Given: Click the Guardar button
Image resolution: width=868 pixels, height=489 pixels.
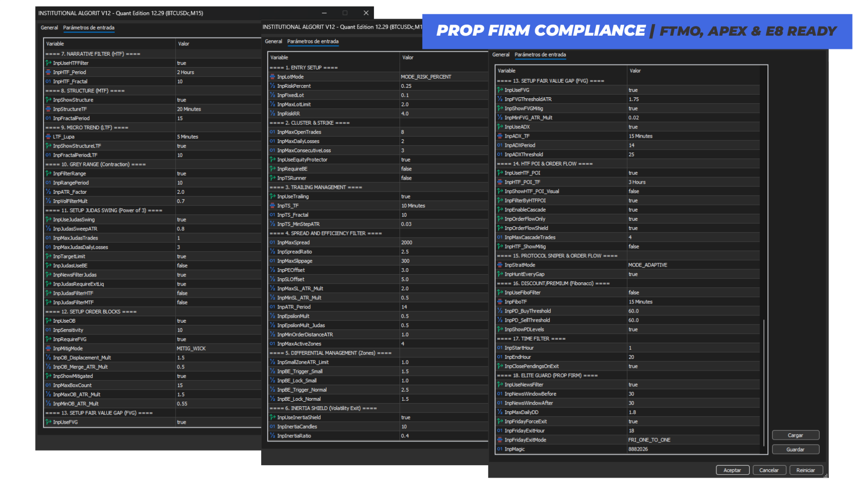Looking at the screenshot, I should tap(795, 449).
